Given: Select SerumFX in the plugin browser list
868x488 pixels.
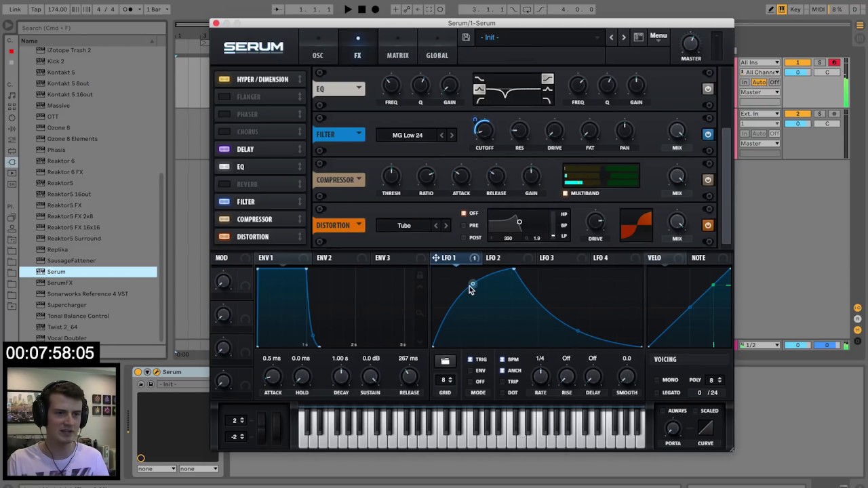Looking at the screenshot, I should [60, 283].
